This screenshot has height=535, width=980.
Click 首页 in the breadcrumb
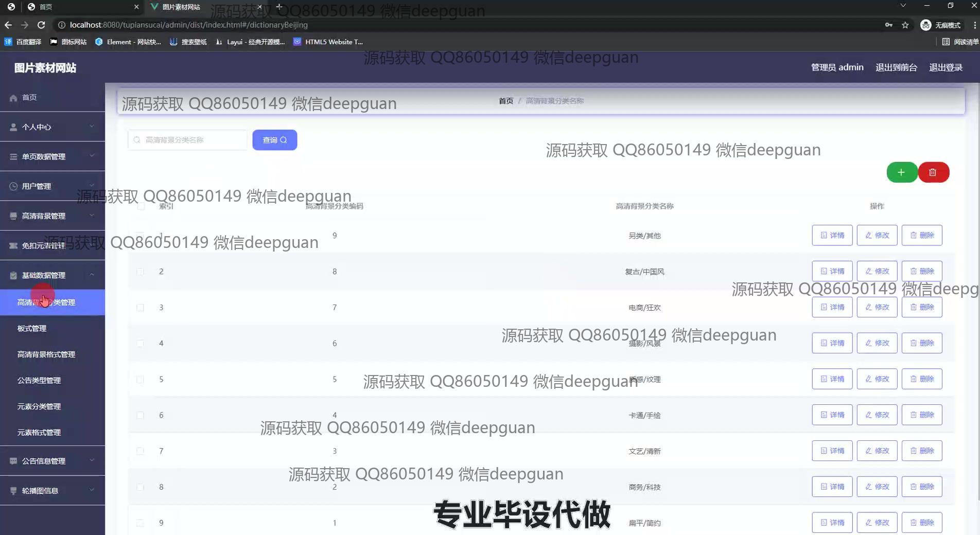coord(506,101)
